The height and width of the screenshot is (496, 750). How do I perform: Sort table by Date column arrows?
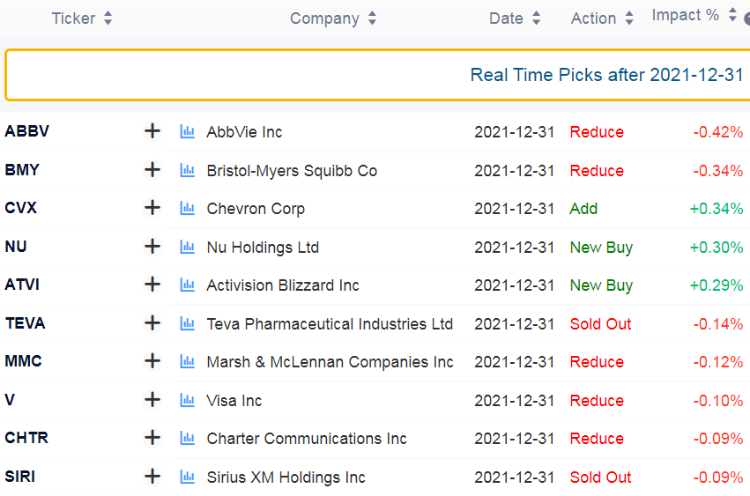click(x=536, y=18)
